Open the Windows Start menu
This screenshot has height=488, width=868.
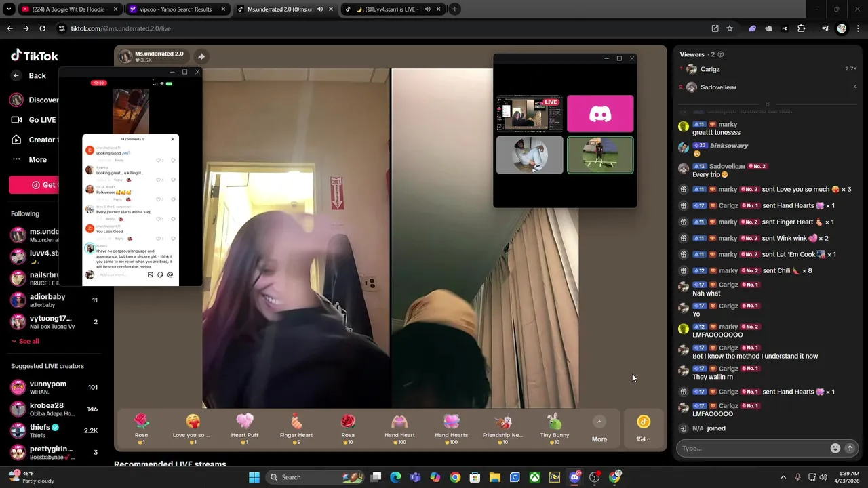[x=254, y=477]
